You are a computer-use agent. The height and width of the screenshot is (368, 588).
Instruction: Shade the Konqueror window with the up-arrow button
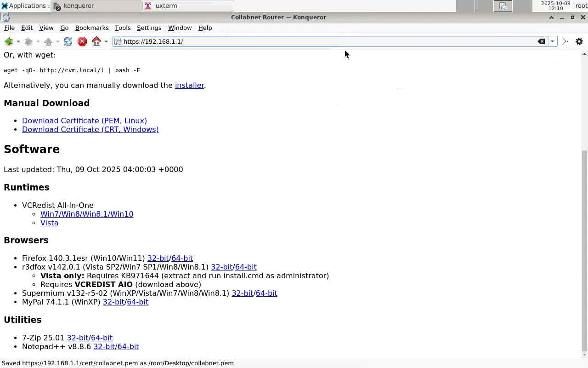point(551,17)
